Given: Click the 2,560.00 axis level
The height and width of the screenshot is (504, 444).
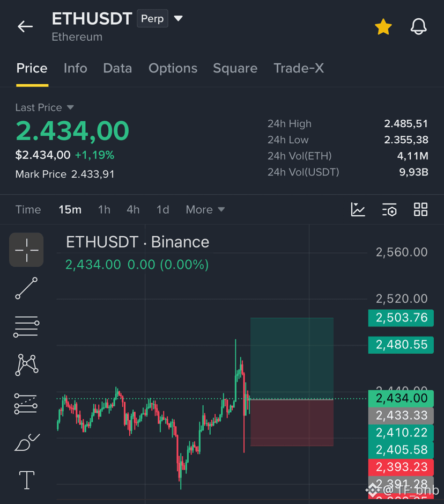Looking at the screenshot, I should tap(402, 252).
